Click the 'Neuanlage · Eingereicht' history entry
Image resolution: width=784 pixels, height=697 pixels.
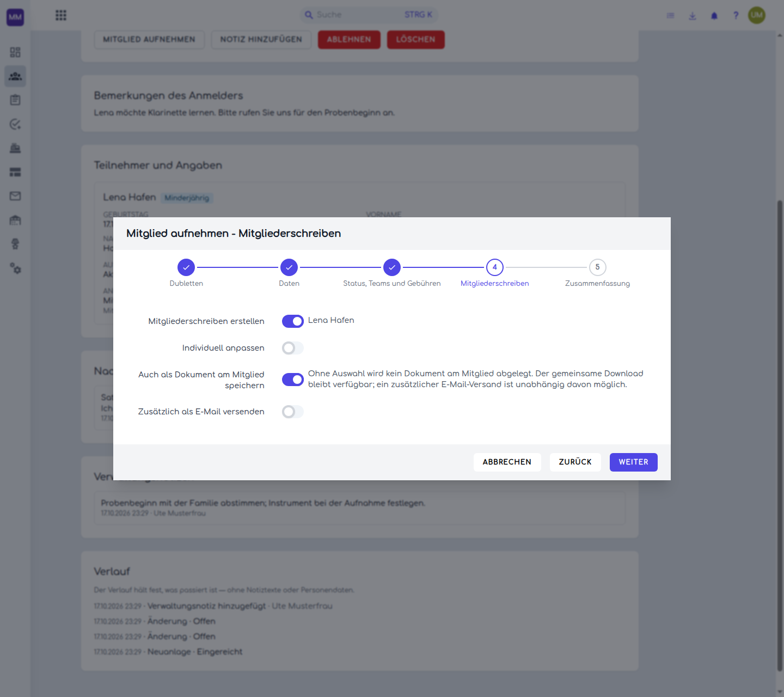(168, 652)
